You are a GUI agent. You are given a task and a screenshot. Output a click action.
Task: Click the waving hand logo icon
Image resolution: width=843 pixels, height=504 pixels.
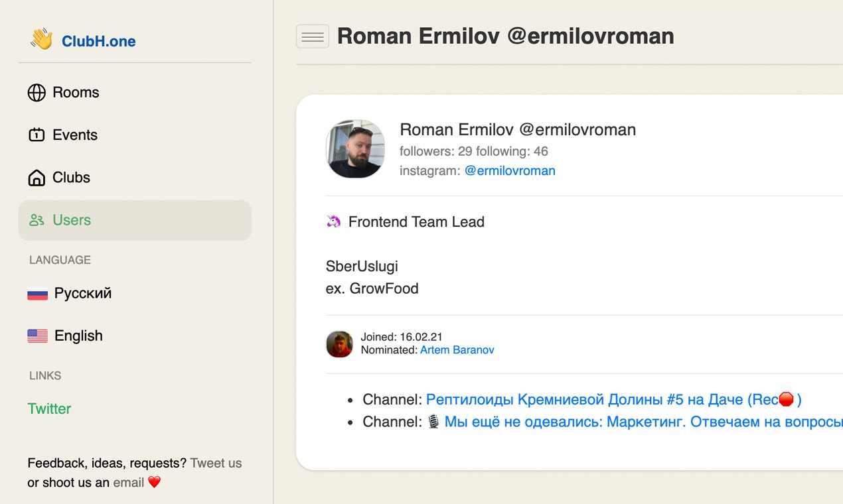coord(41,39)
